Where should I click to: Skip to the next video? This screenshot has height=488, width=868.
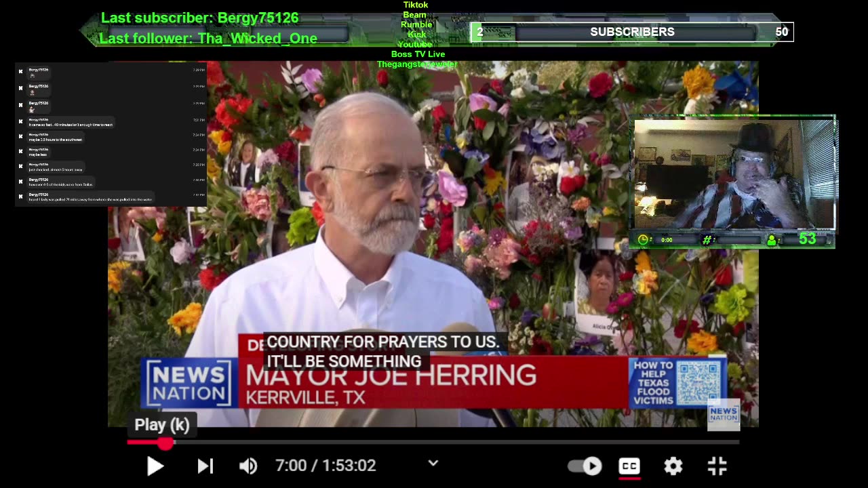[205, 466]
